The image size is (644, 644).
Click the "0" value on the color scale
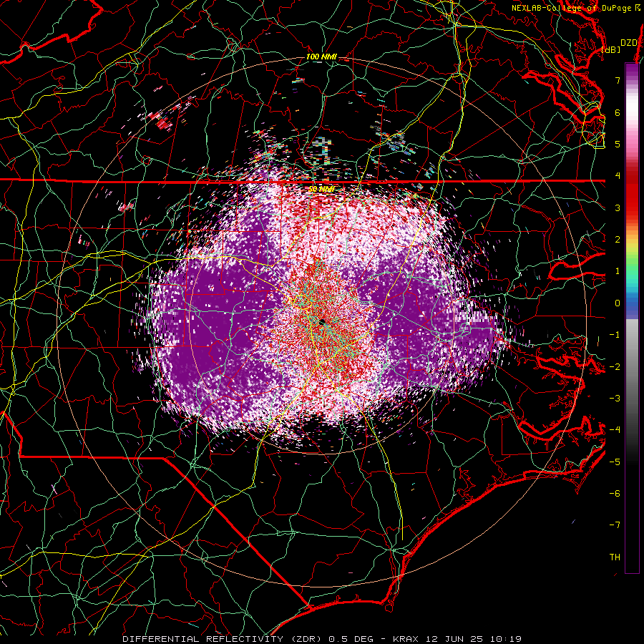pos(618,303)
